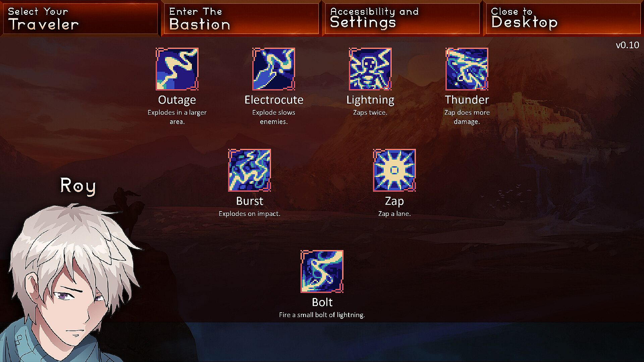Pick the Thunder skill icon

pos(467,69)
